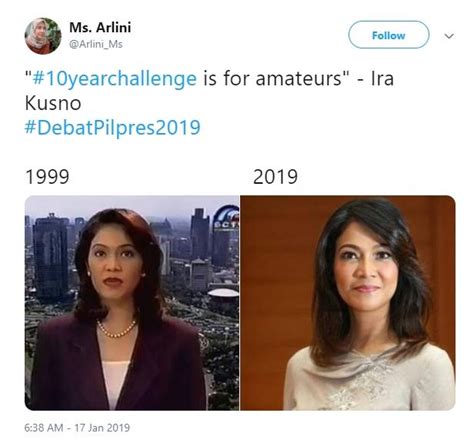Click the Follow button
474x443 pixels.
click(389, 35)
